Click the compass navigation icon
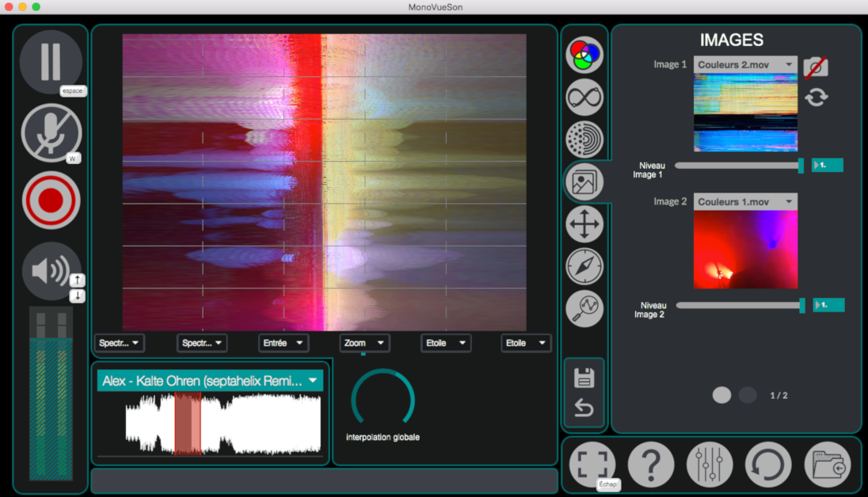Viewport: 868px width, 497px height. (584, 266)
